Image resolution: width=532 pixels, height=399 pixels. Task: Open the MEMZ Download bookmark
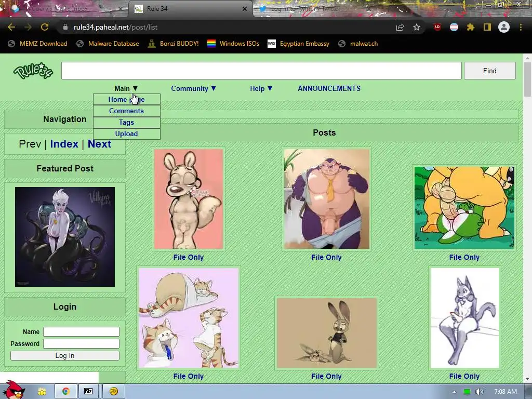tap(37, 44)
